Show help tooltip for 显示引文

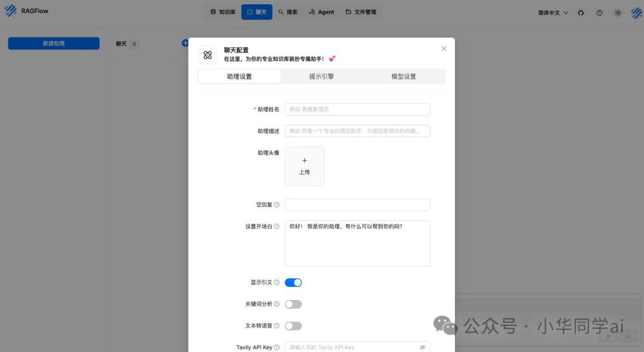click(x=277, y=282)
